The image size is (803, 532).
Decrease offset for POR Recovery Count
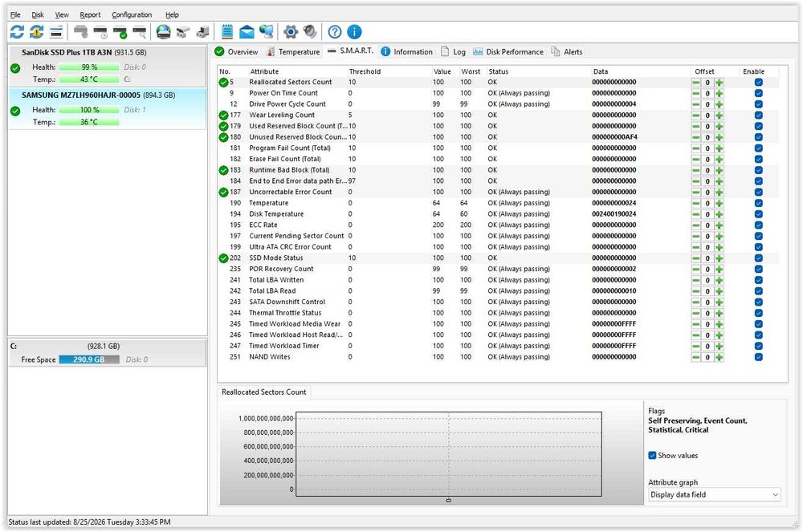pos(696,270)
